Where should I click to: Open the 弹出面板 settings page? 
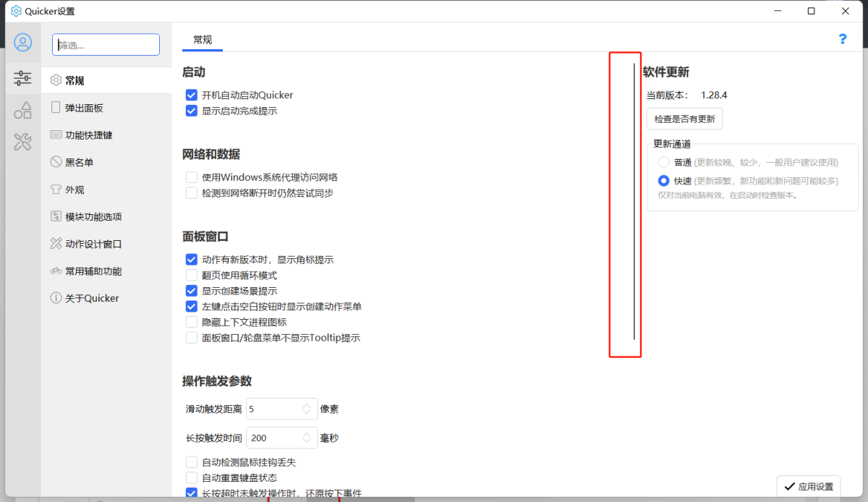pyautogui.click(x=106, y=108)
